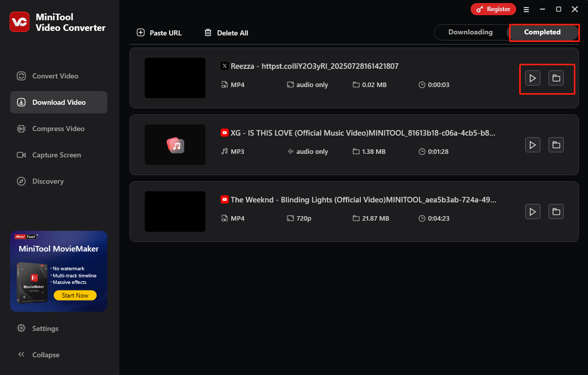This screenshot has height=375, width=588.
Task: Minimize the application window
Action: coord(542,9)
